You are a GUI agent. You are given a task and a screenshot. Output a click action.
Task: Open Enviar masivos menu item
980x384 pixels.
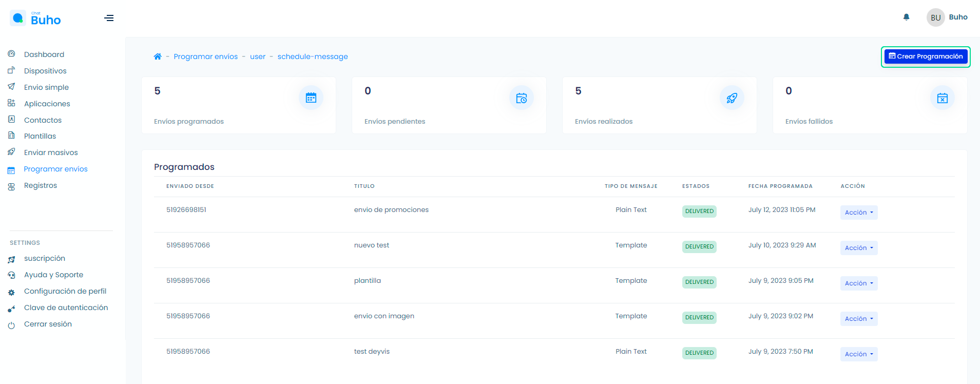pos(51,152)
